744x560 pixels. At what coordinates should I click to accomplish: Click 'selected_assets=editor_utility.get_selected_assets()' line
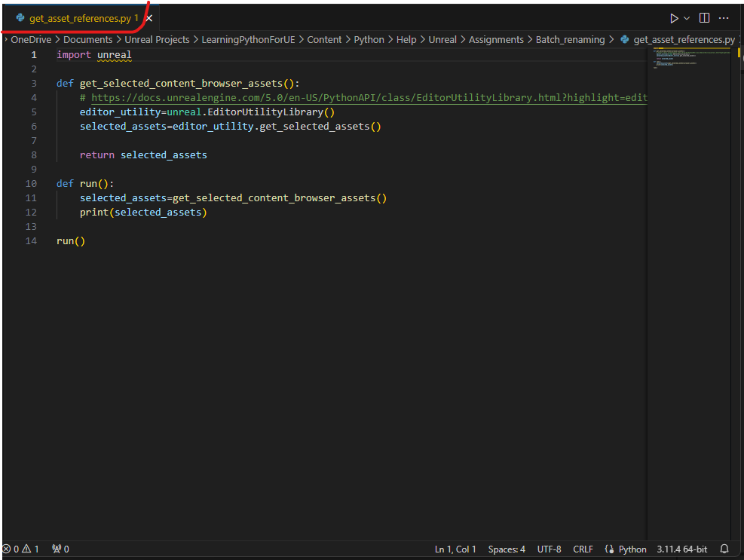click(x=230, y=126)
